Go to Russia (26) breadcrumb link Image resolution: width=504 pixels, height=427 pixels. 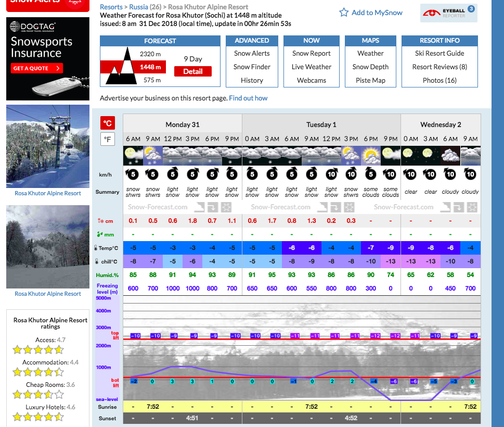(x=145, y=7)
